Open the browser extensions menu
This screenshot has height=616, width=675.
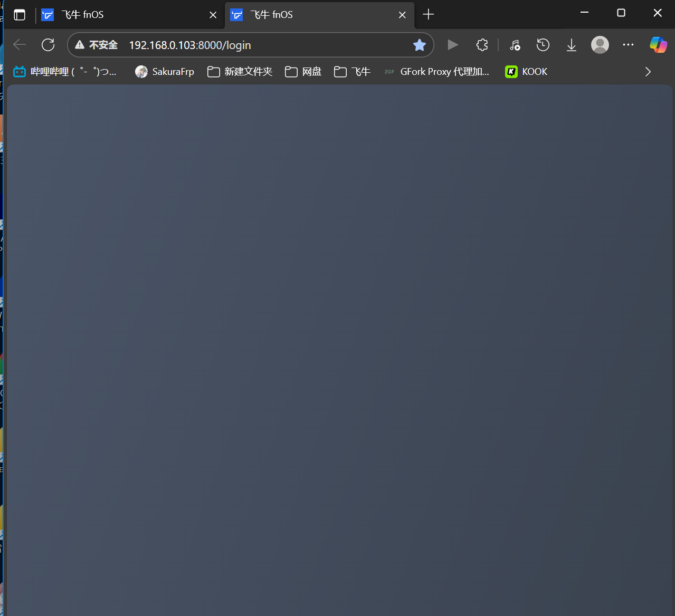point(482,45)
